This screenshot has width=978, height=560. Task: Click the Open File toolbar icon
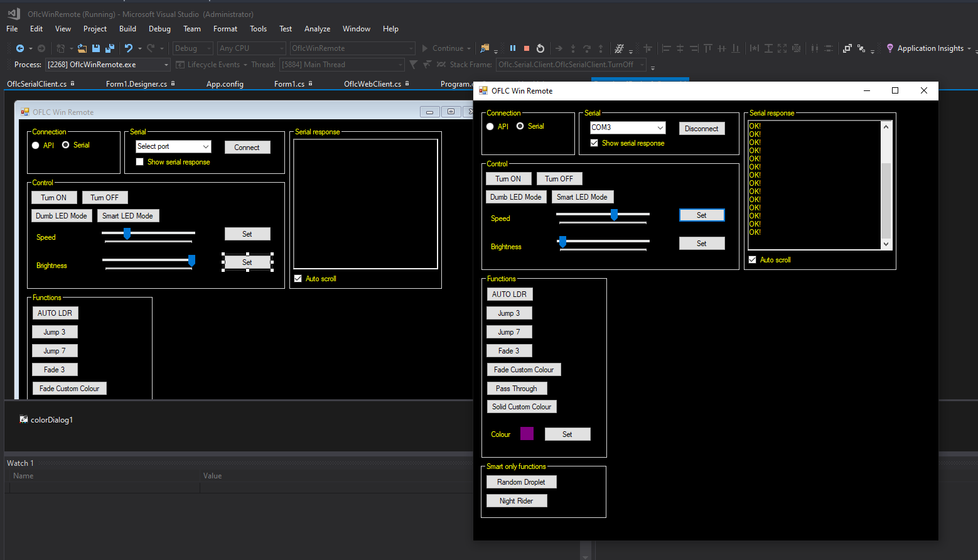82,48
